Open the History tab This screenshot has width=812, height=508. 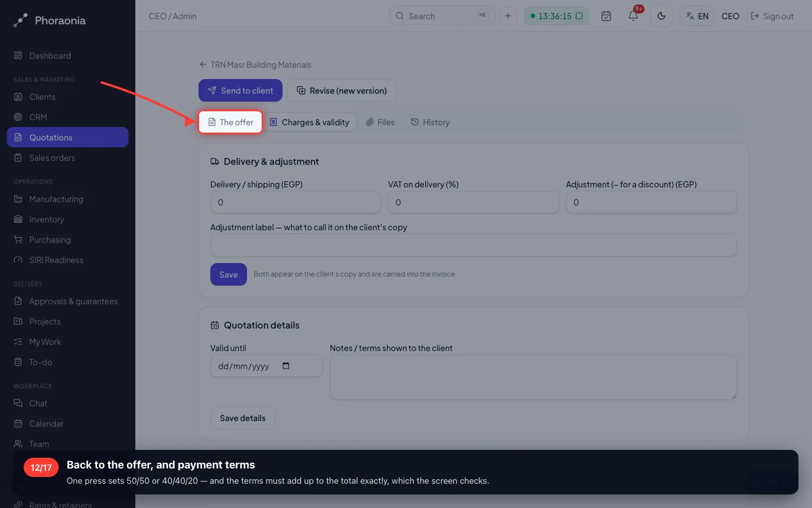(431, 122)
